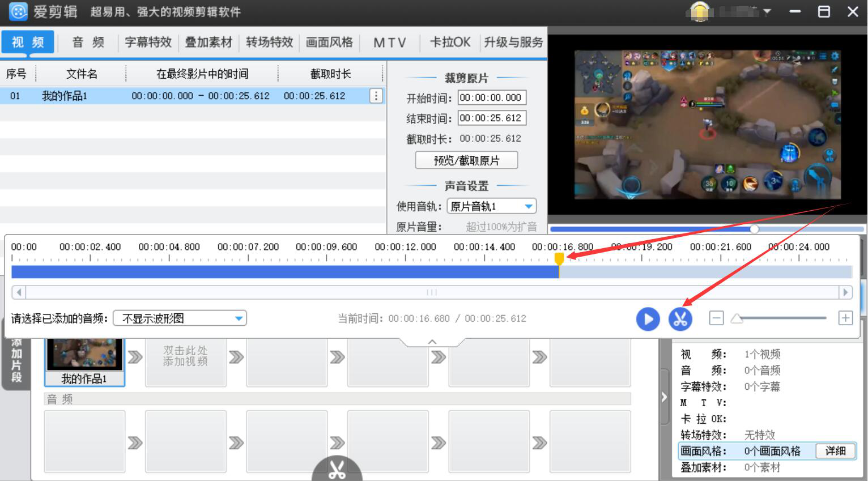Screen dimensions: 868x481
Task: Switch to the 视频 tab
Action: [x=28, y=42]
